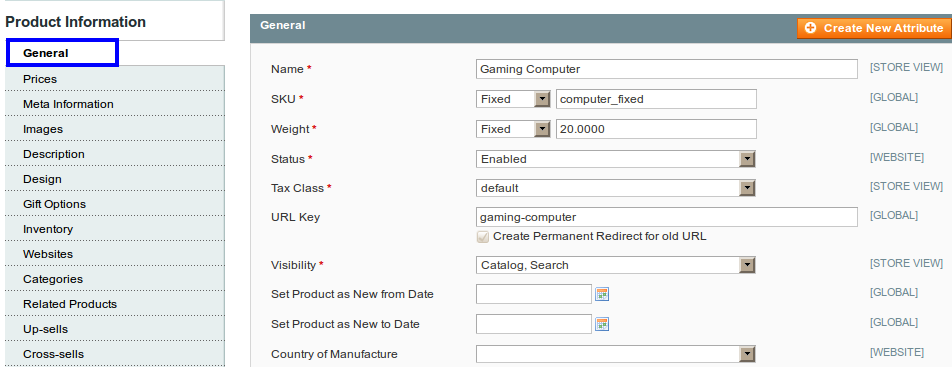
Task: Go to the Images tab
Action: (x=115, y=129)
